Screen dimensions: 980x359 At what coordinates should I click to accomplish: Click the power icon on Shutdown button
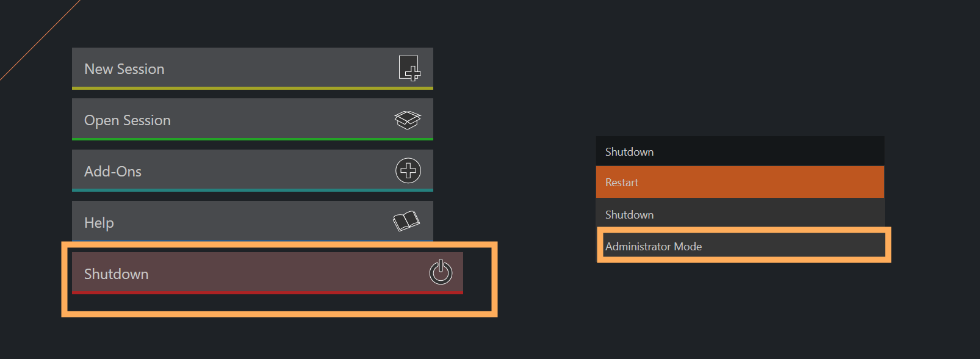point(441,272)
